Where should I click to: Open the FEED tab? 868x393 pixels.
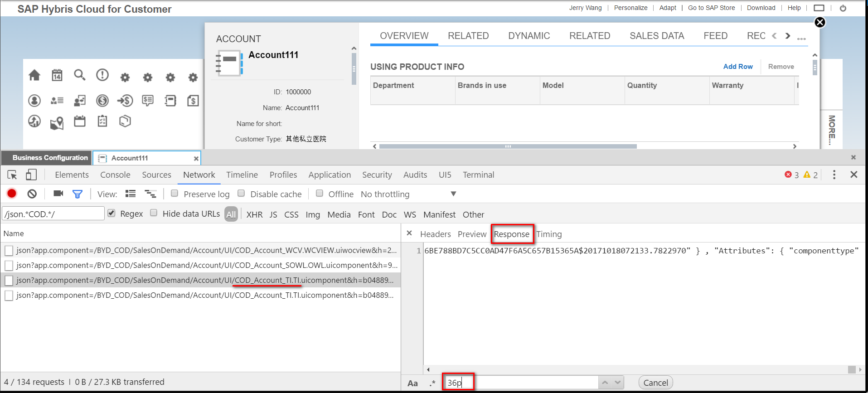[715, 36]
